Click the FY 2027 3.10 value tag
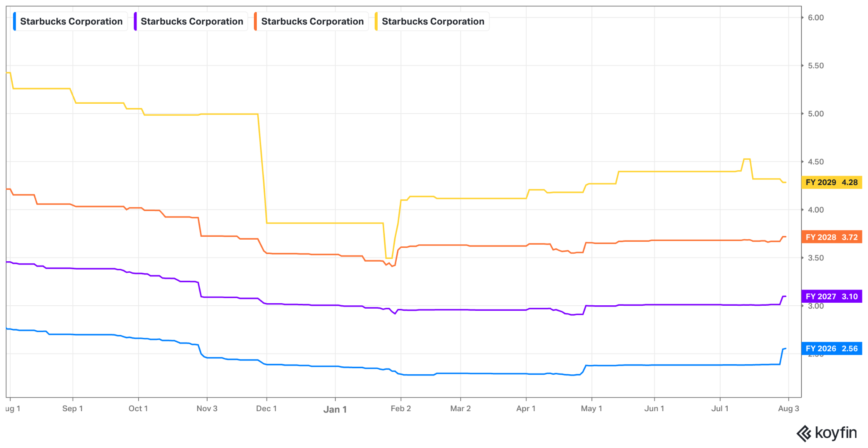The height and width of the screenshot is (448, 868). [x=832, y=296]
